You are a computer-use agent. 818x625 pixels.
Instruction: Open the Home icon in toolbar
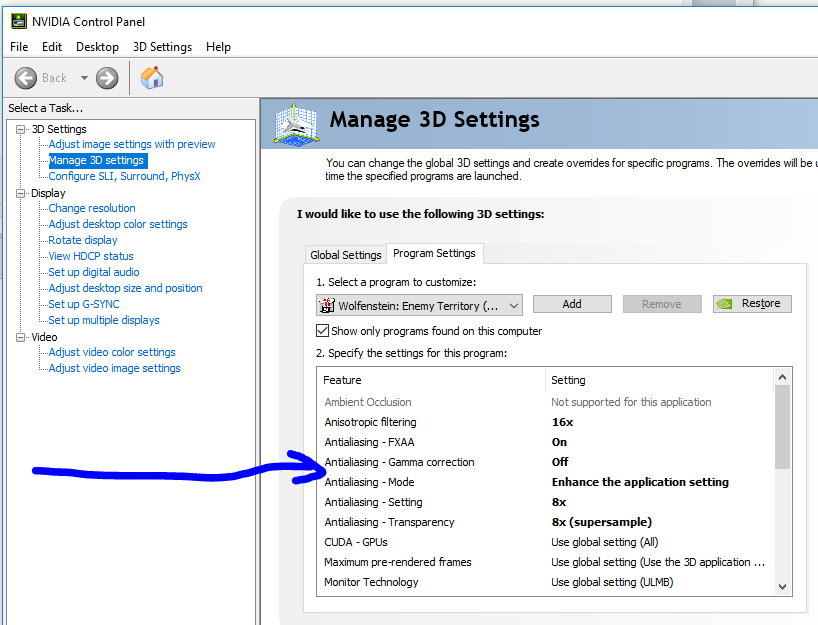(152, 78)
